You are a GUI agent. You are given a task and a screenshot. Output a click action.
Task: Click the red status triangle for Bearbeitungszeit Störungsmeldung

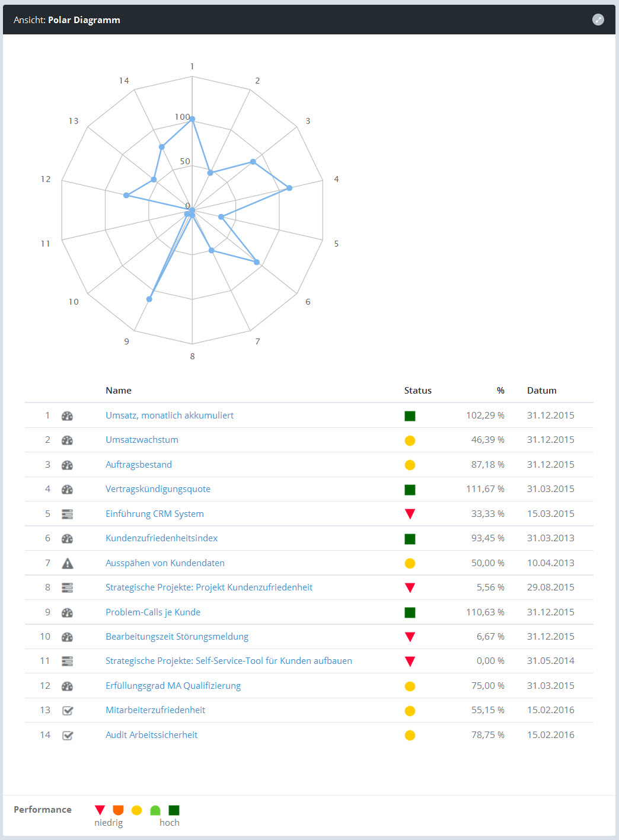pyautogui.click(x=410, y=637)
